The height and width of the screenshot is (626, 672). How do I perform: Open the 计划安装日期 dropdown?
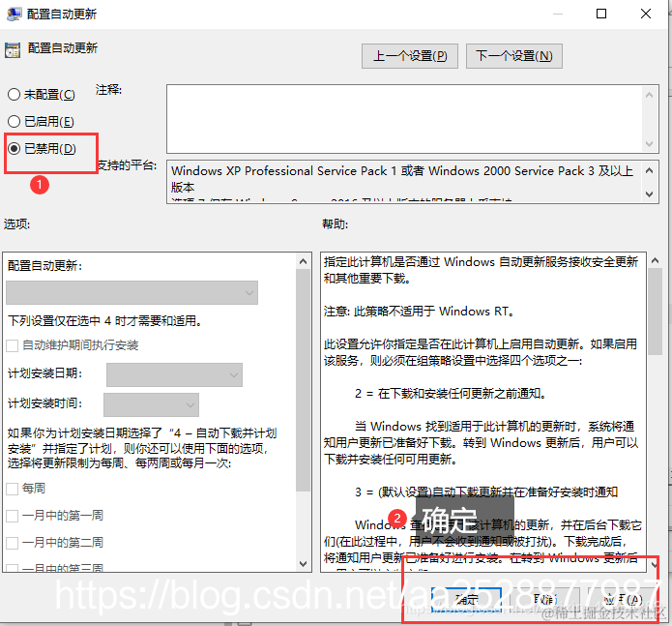click(x=174, y=374)
